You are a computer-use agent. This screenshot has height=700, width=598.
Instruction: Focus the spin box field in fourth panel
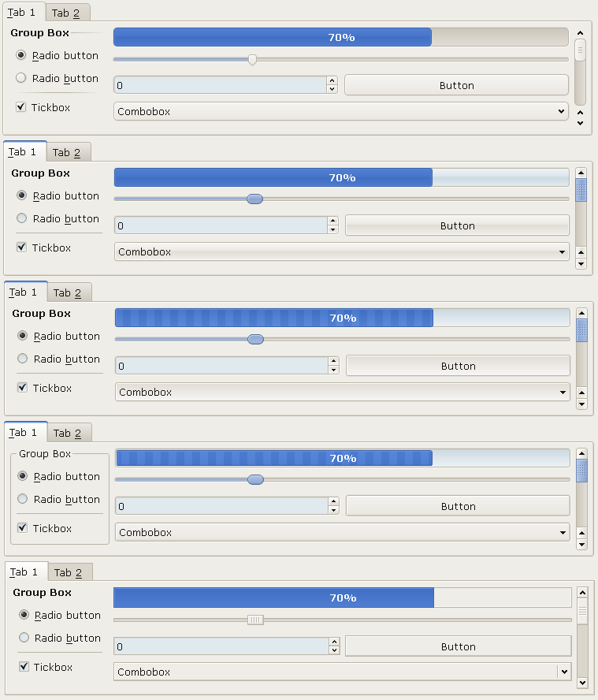(222, 505)
